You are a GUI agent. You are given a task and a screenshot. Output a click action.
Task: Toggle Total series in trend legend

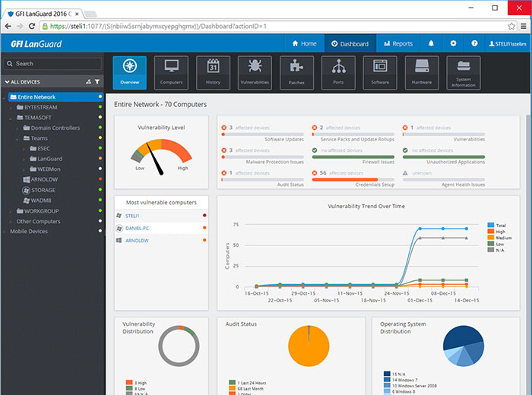497,225
